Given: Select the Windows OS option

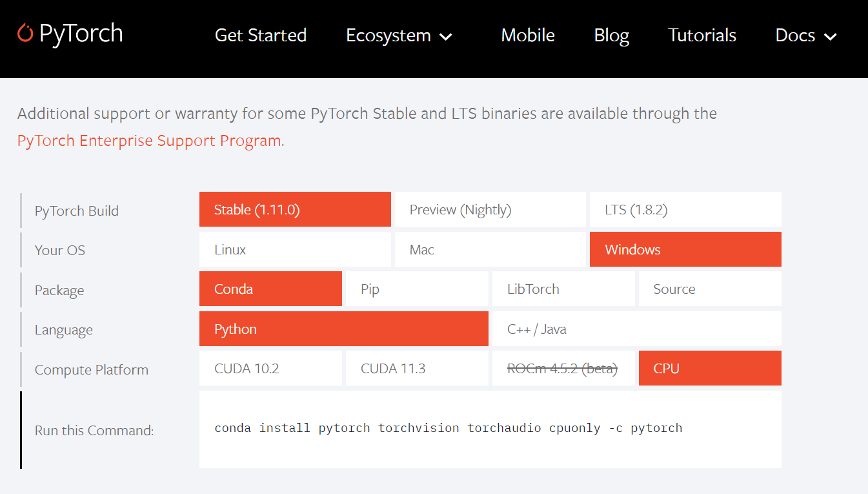Looking at the screenshot, I should pos(685,249).
